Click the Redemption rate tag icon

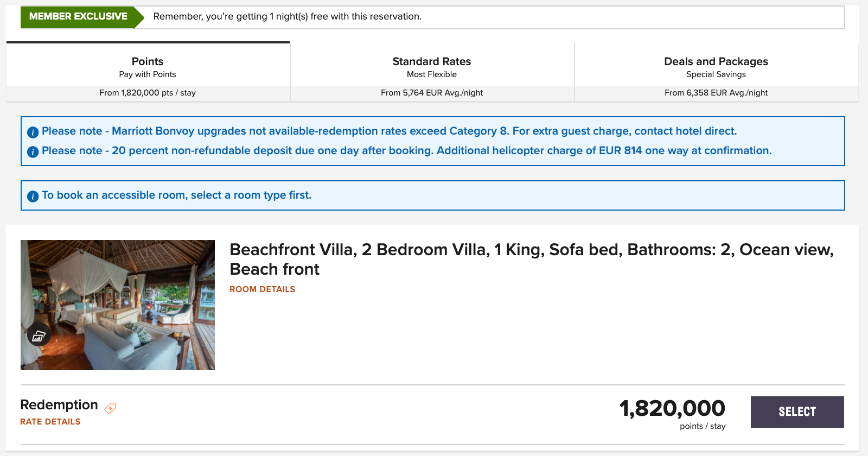pos(110,408)
